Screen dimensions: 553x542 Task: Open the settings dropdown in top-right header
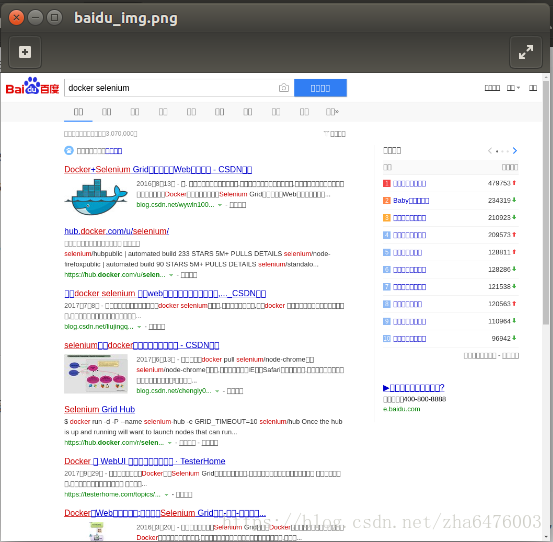pyautogui.click(x=513, y=88)
